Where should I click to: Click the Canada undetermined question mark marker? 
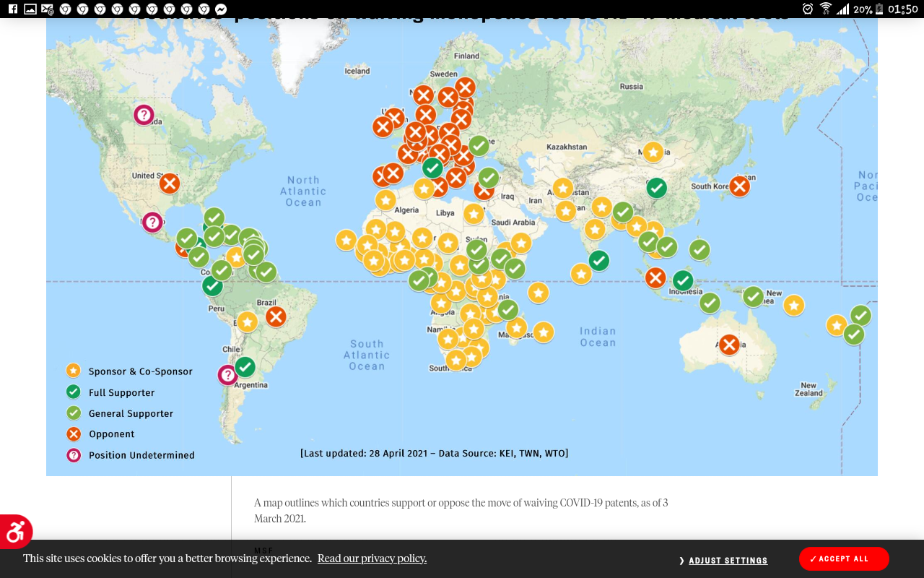144,114
